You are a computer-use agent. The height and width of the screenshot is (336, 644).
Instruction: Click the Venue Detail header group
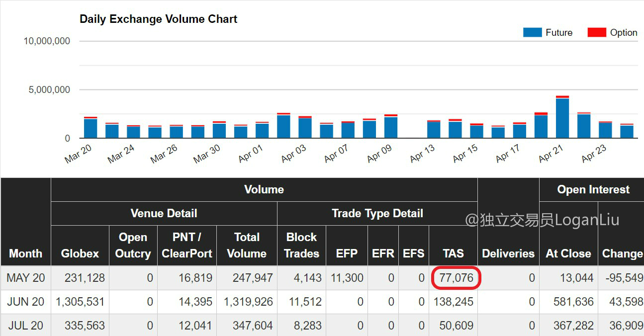164,213
